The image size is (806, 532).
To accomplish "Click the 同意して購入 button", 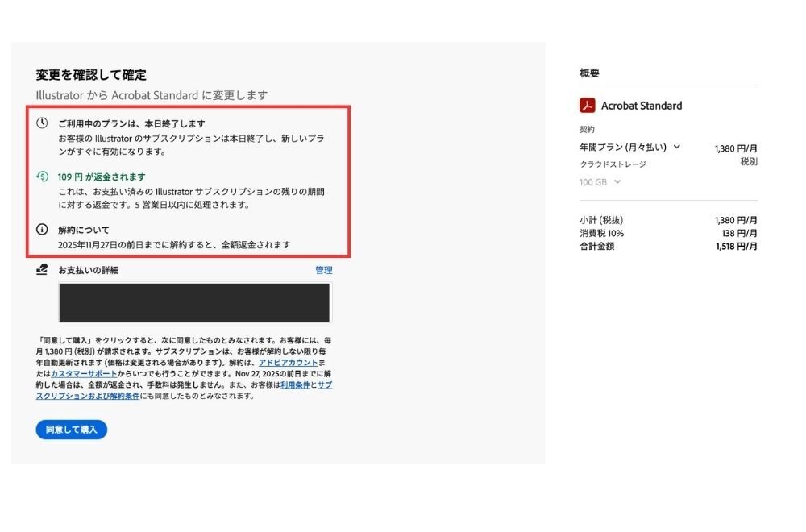I will pyautogui.click(x=72, y=429).
